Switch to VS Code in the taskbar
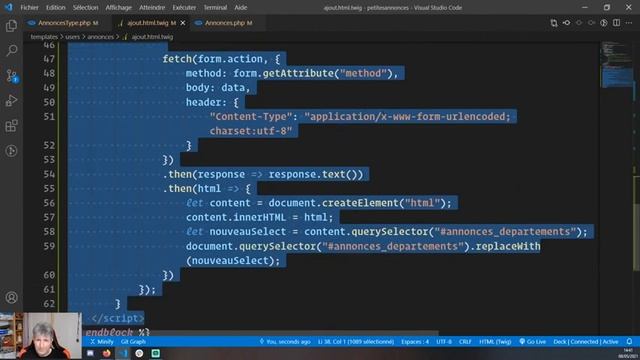 coord(123,353)
